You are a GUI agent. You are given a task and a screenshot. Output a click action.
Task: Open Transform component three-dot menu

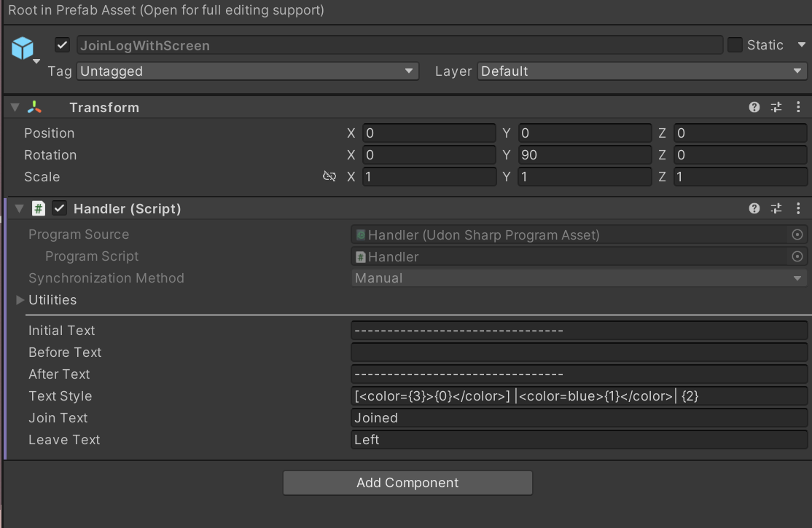[x=798, y=107]
